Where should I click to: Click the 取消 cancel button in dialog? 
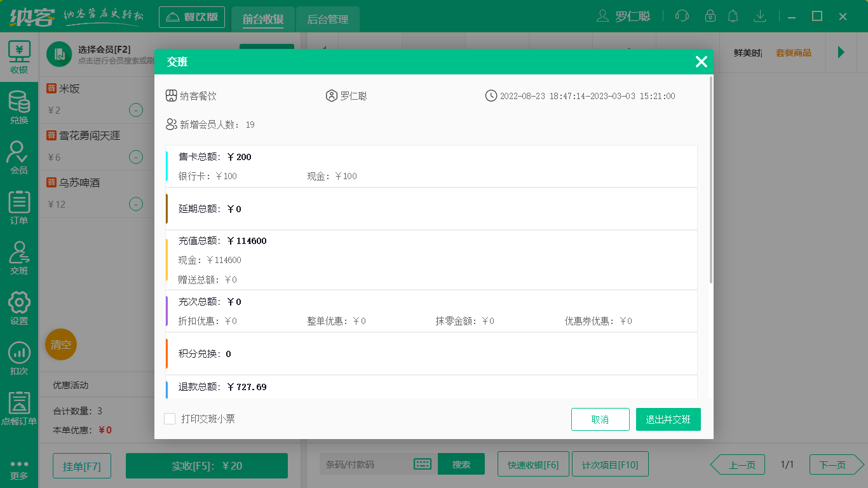[x=600, y=419]
